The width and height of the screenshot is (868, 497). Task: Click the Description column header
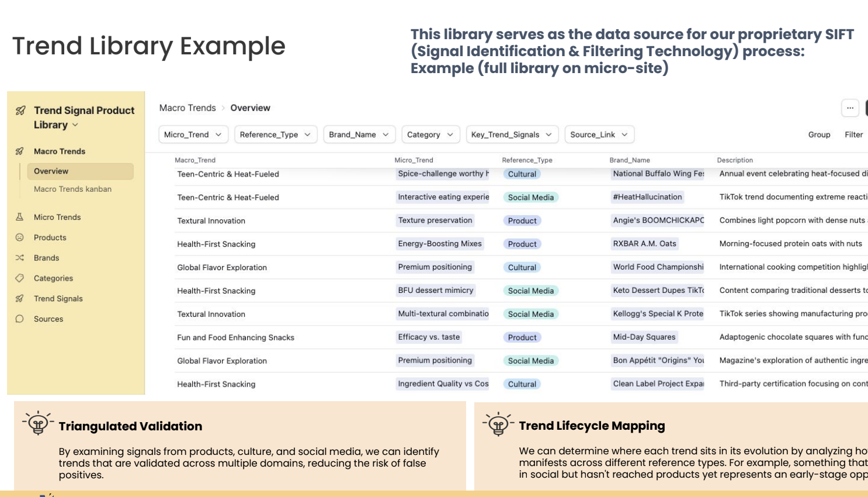pyautogui.click(x=735, y=160)
